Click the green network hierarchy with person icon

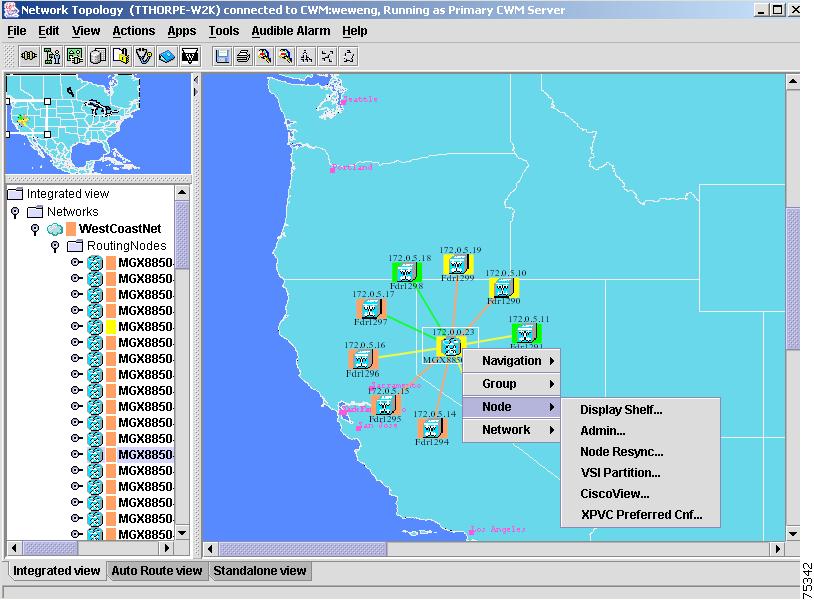coord(52,56)
